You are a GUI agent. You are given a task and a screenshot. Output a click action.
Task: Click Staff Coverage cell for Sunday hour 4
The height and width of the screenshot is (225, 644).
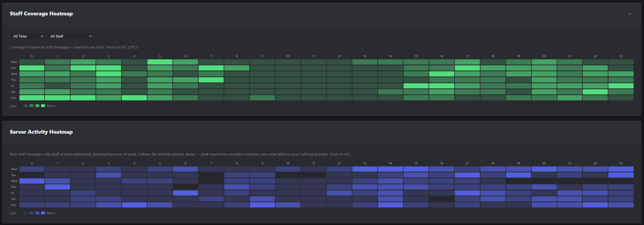[x=134, y=98]
